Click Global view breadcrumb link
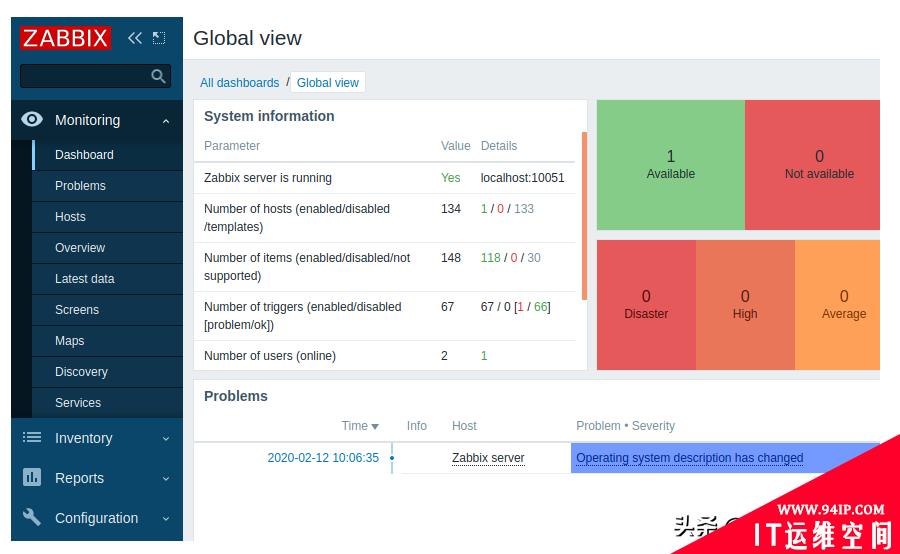The height and width of the screenshot is (554, 900). point(327,83)
